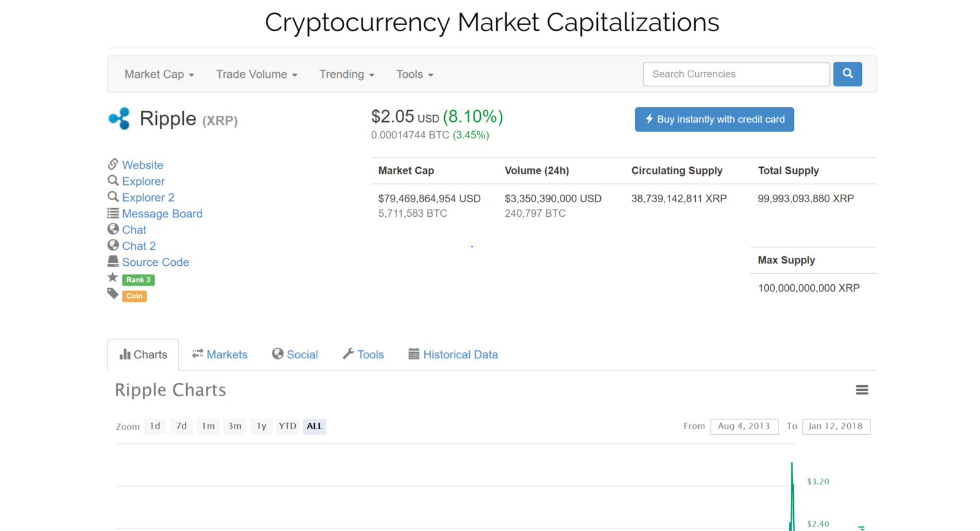980x531 pixels.
Task: Expand the Trending dropdown
Action: point(347,75)
